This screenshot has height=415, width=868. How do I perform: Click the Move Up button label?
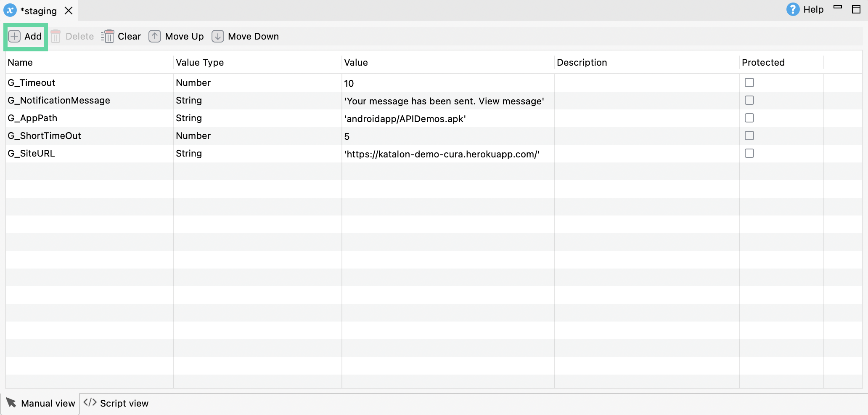184,37
